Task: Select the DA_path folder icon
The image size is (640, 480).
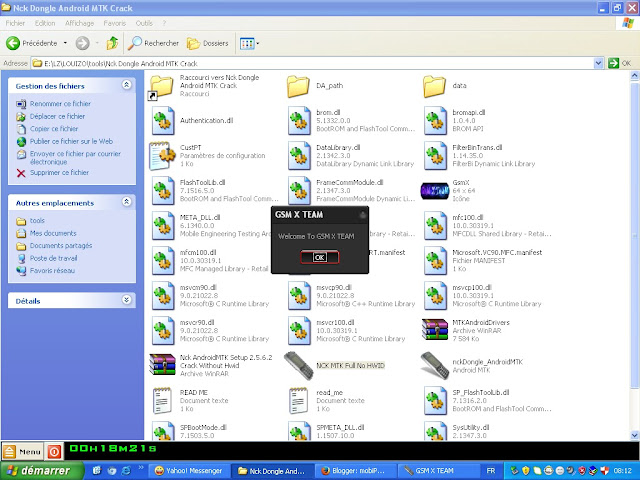Action: (298, 86)
